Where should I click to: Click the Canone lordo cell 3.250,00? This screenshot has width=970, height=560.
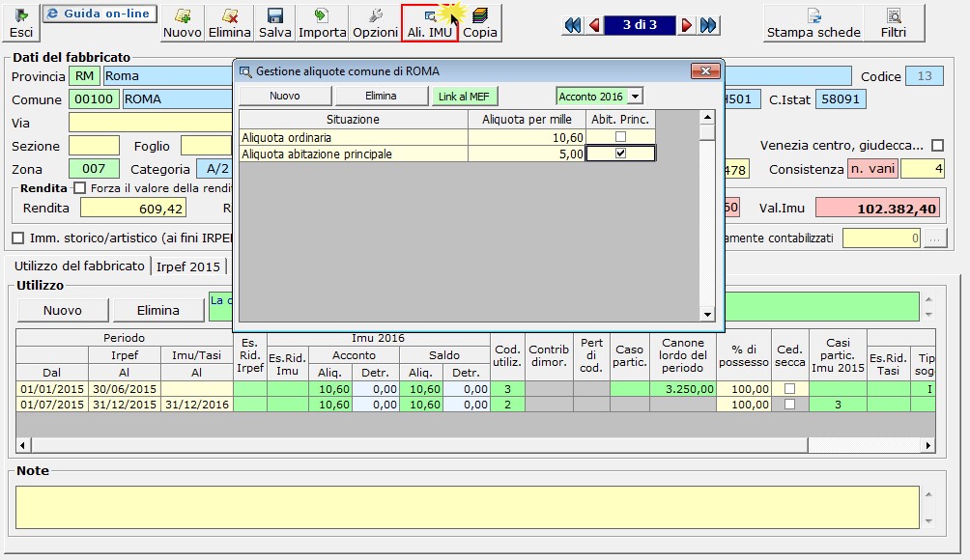coord(683,389)
